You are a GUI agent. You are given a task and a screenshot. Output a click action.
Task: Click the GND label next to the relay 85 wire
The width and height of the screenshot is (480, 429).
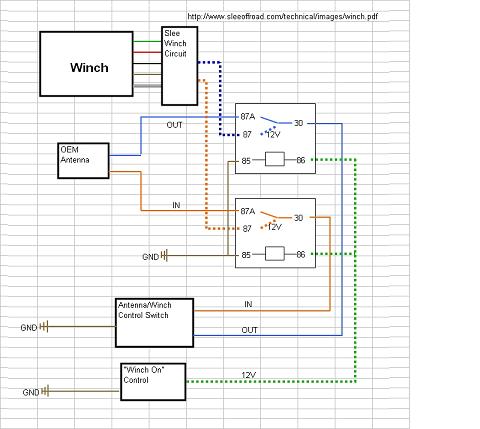click(150, 257)
